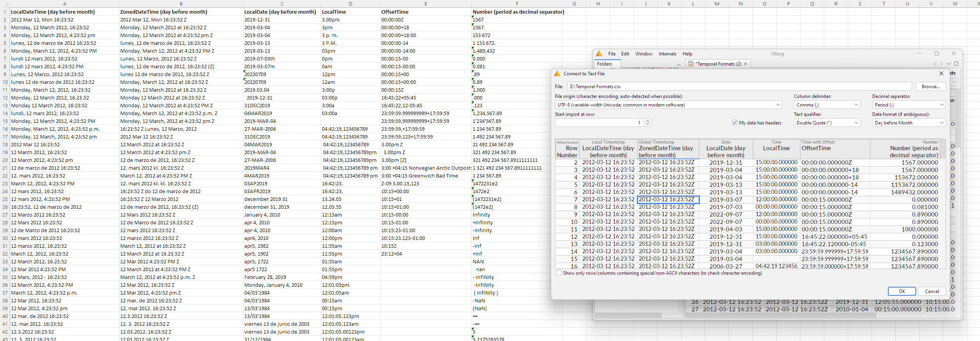
Task: Open the File origin encoding dropdown
Action: (669, 105)
